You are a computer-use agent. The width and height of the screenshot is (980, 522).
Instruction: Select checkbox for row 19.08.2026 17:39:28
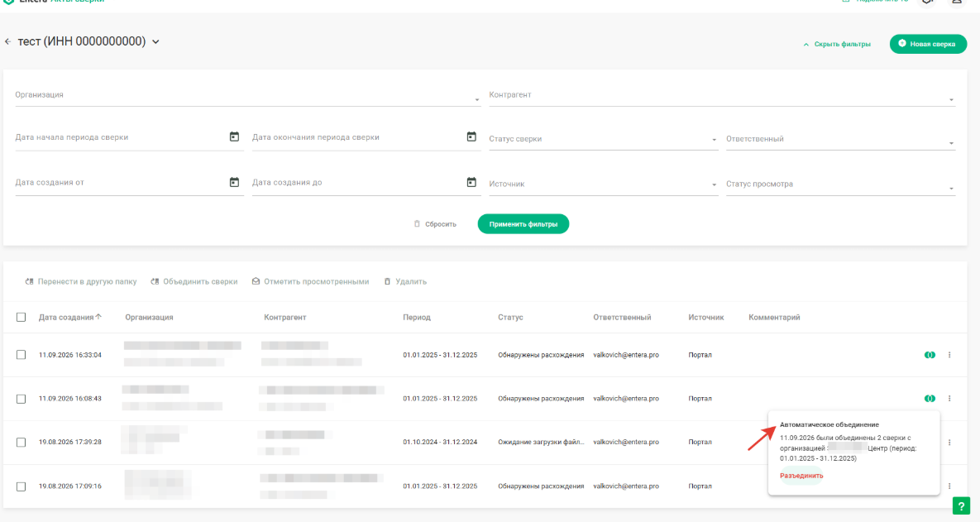pos(22,443)
